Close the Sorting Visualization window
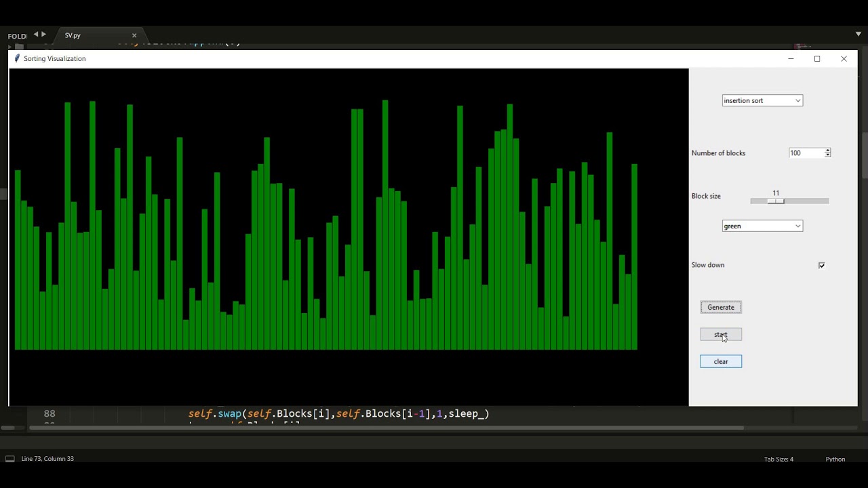Screen dimensions: 868x488 844,59
